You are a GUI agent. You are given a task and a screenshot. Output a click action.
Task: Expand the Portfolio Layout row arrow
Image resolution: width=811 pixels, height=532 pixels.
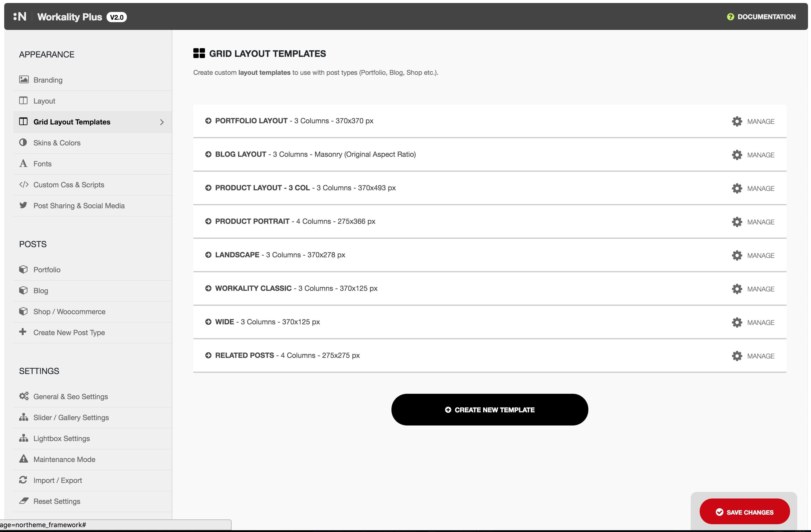[208, 121]
